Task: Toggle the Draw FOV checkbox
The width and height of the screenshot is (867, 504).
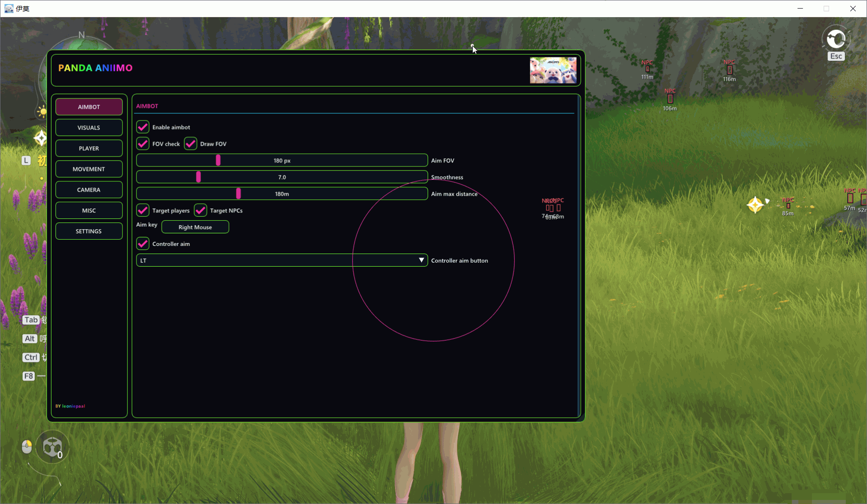Action: tap(191, 144)
